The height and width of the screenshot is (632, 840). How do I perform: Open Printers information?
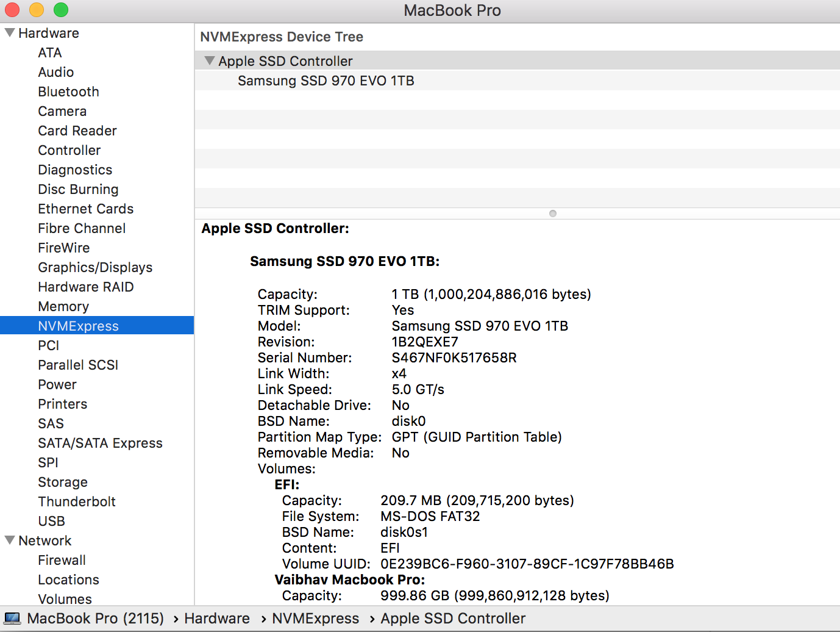pos(63,404)
